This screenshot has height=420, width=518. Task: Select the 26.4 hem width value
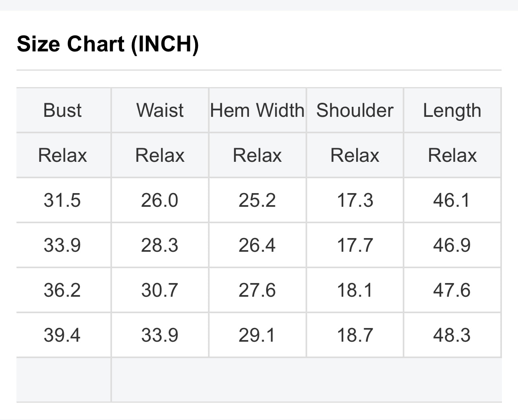(x=257, y=245)
